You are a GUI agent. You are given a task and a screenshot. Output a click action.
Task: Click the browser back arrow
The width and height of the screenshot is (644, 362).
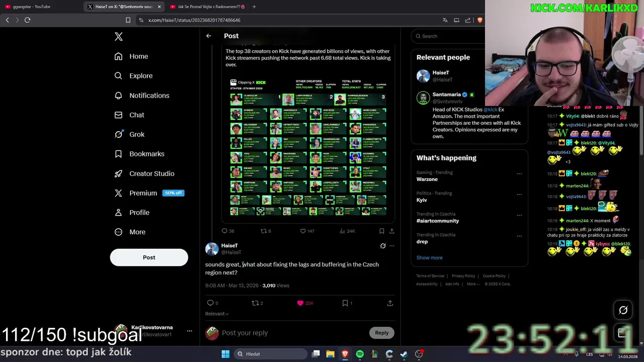click(x=7, y=20)
